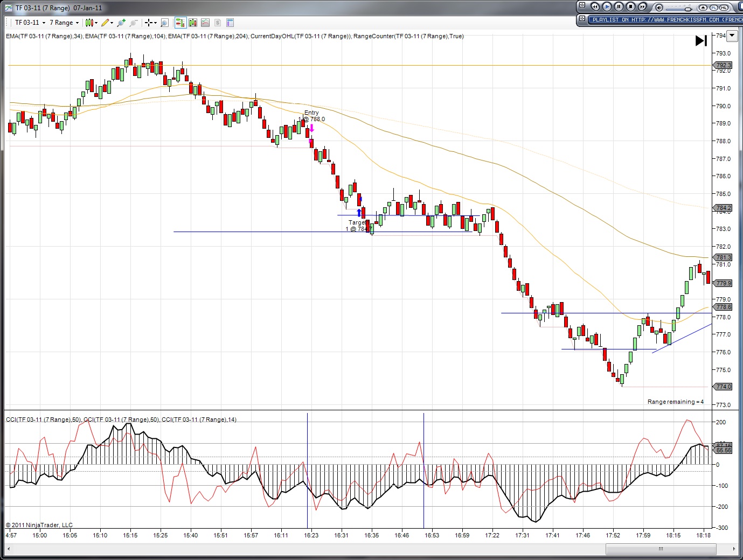The height and width of the screenshot is (560, 743).
Task: Expand the 7 Range interval dropdown
Action: (64, 23)
